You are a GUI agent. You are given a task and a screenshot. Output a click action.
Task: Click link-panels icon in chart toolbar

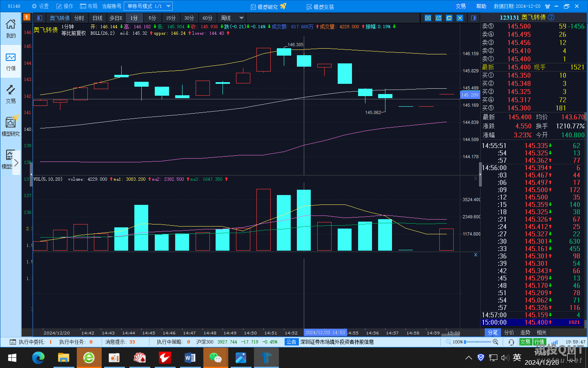[428, 18]
